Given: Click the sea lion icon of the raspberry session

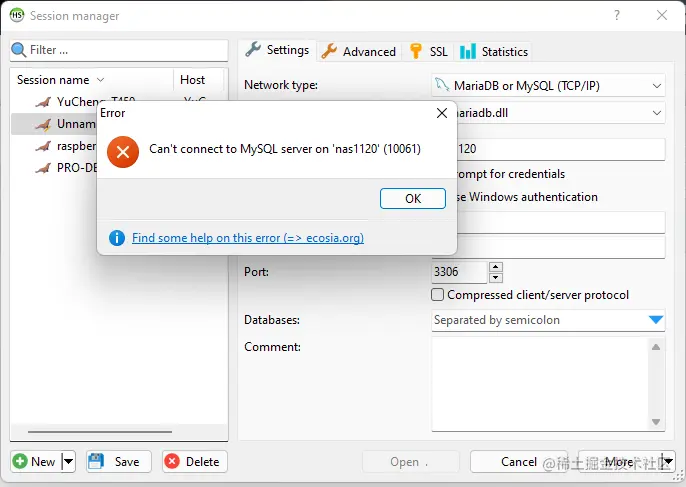Looking at the screenshot, I should click(x=43, y=146).
